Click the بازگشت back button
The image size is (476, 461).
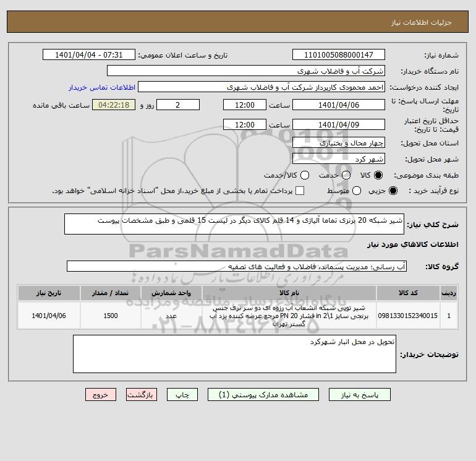pyautogui.click(x=142, y=395)
